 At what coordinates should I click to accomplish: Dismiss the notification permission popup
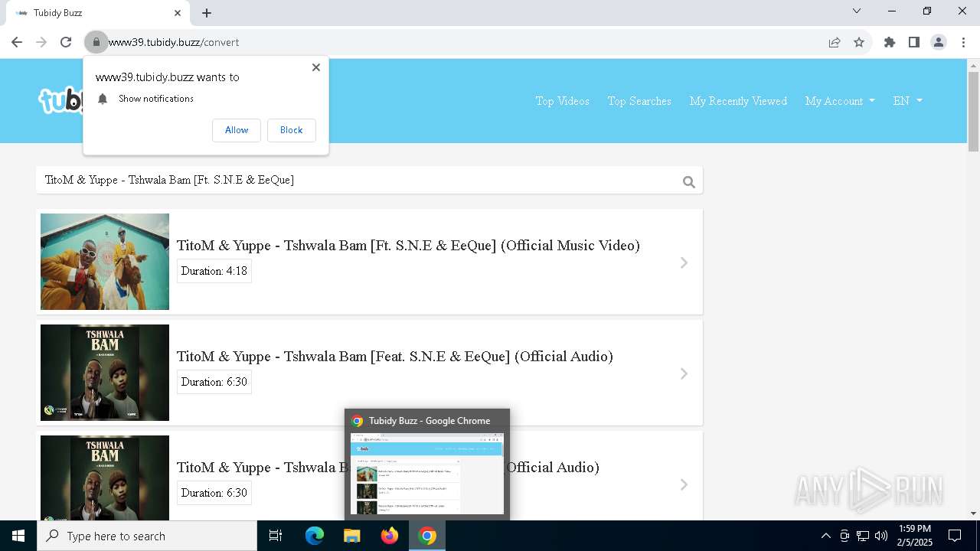point(316,67)
